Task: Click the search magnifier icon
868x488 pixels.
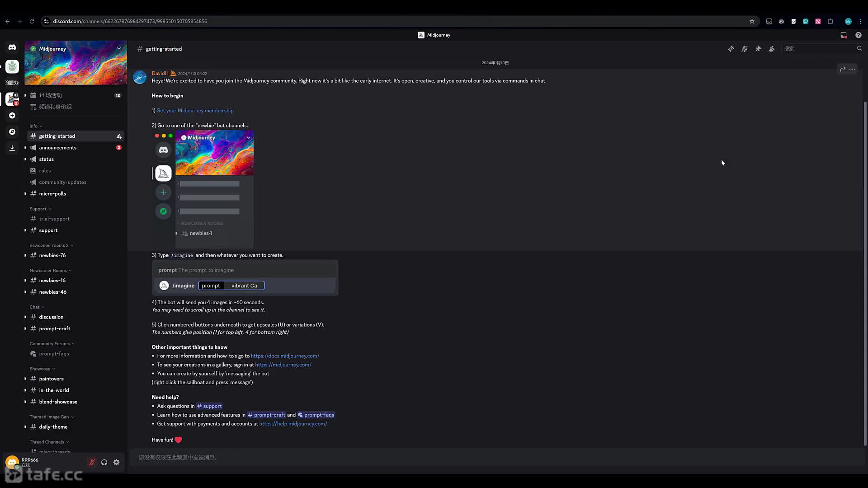Action: coord(859,48)
